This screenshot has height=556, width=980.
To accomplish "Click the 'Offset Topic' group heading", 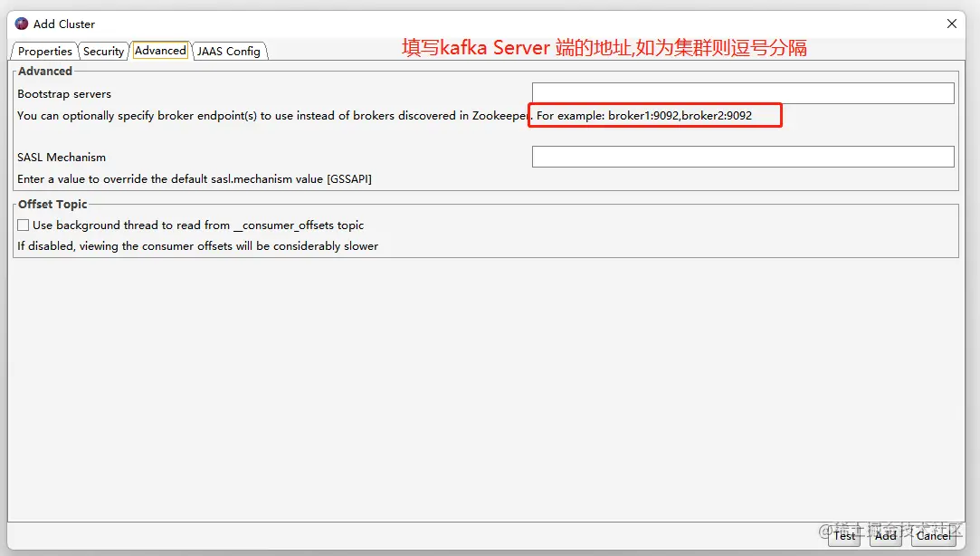I will [52, 204].
